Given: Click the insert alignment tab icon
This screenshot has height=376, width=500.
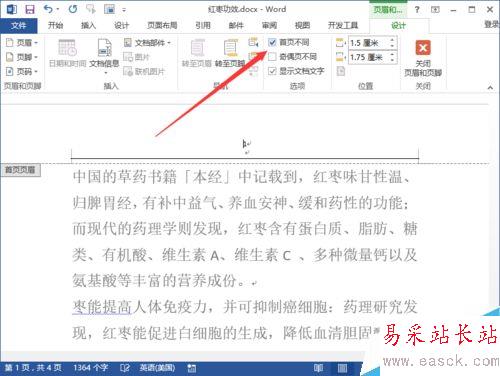Looking at the screenshot, I should [x=340, y=71].
